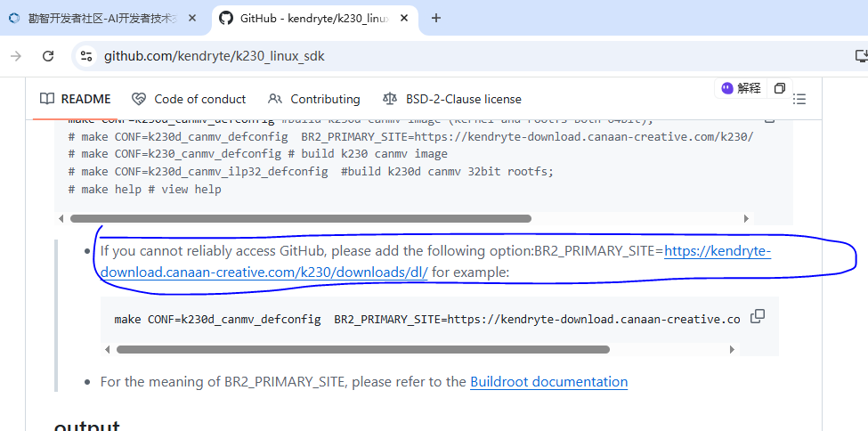868x431 pixels.
Task: Open the README outline list icon
Action: pyautogui.click(x=799, y=99)
